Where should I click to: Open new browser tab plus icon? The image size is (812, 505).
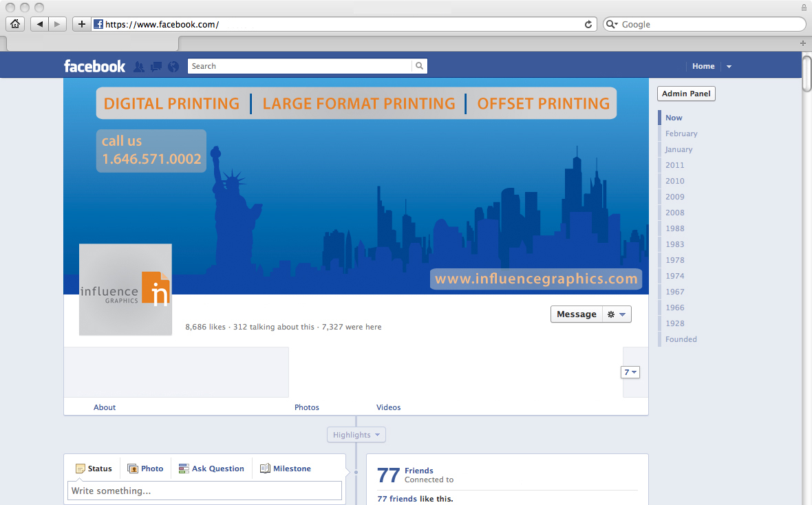[802, 43]
